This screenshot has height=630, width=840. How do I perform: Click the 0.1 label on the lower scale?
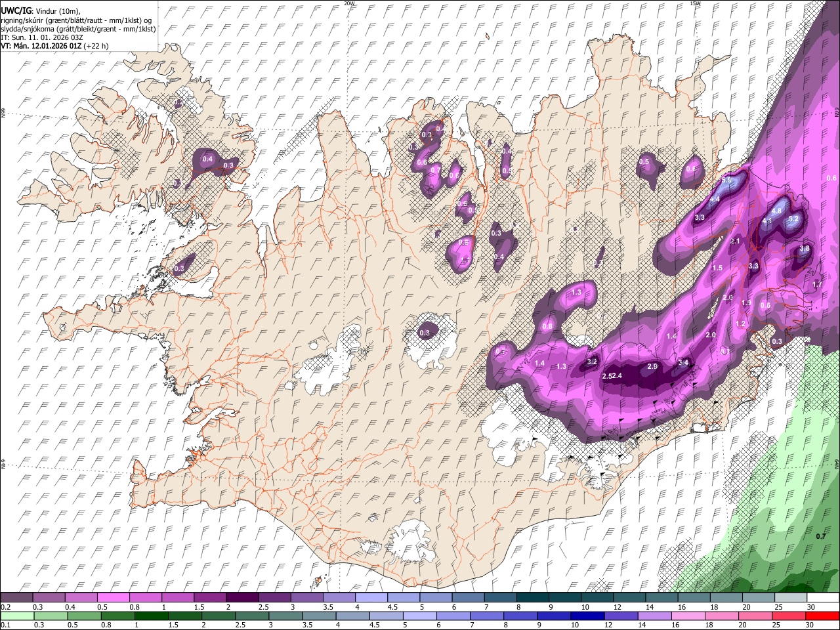coord(5,625)
